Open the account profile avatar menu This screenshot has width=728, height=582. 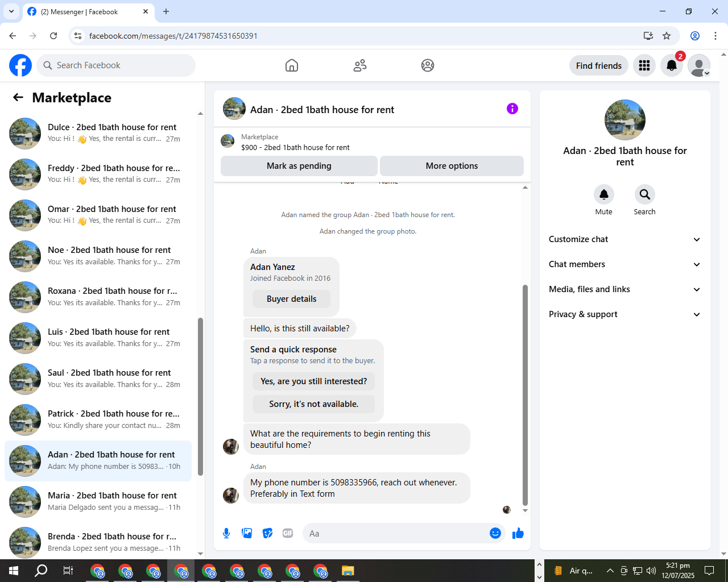click(x=699, y=65)
